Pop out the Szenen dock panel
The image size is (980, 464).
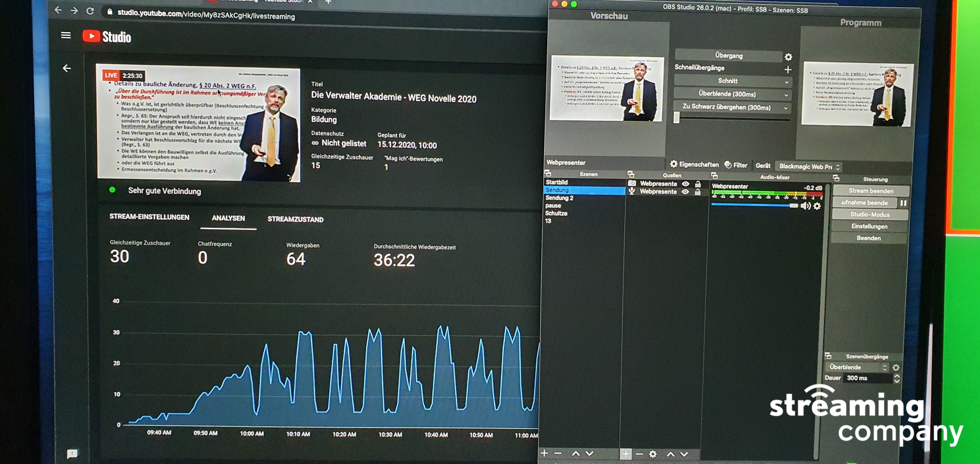pyautogui.click(x=548, y=174)
